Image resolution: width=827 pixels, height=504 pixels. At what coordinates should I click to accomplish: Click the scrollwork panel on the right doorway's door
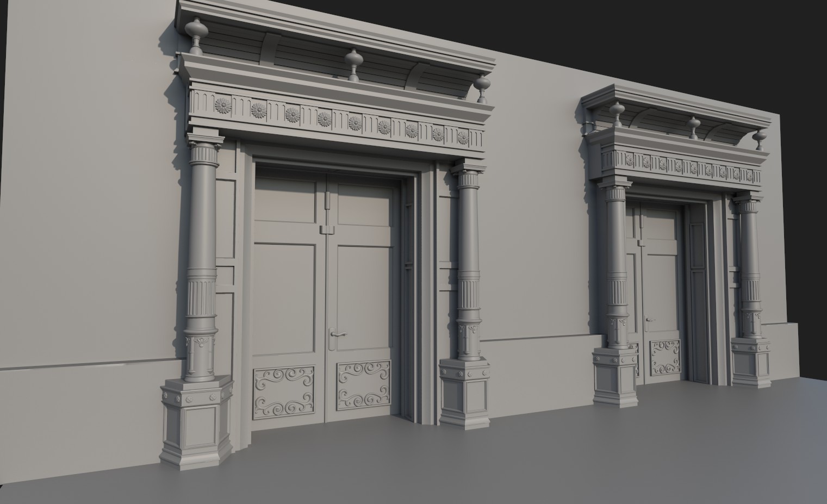[665, 357]
